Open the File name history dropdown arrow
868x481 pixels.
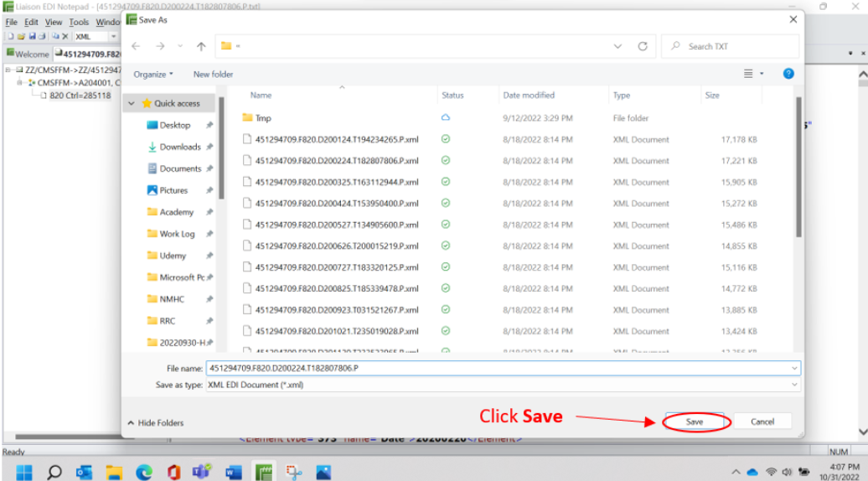[x=794, y=368]
